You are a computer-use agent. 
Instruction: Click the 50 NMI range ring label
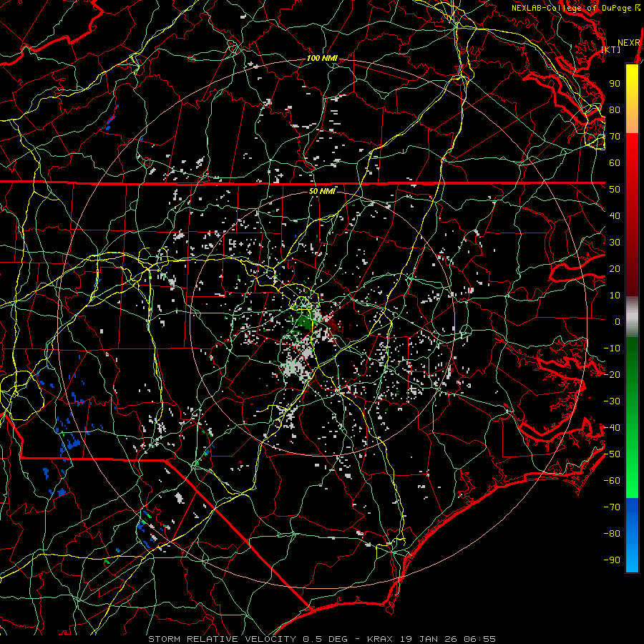pos(322,191)
